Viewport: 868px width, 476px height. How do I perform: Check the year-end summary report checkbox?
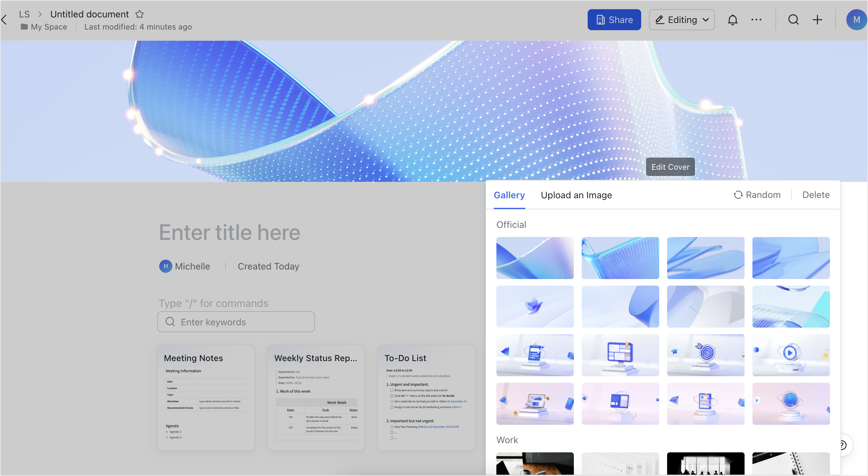click(391, 390)
